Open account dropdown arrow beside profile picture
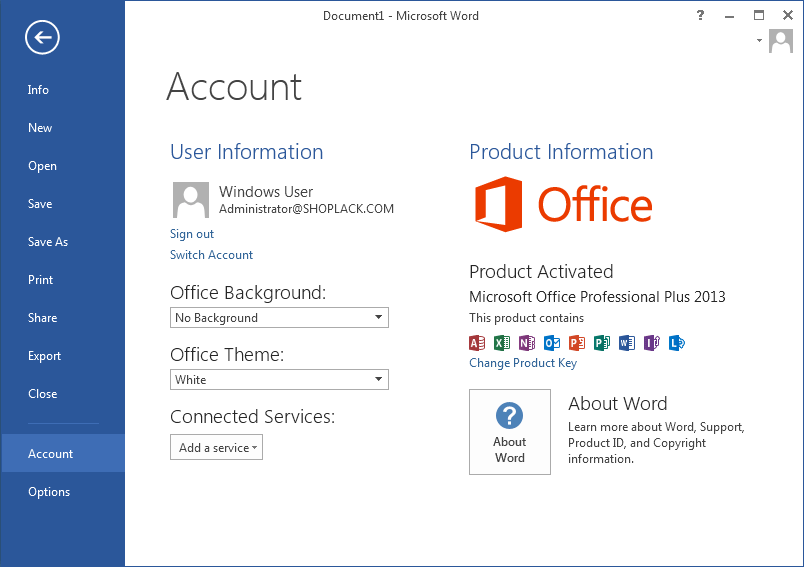This screenshot has height=567, width=804. pos(759,40)
